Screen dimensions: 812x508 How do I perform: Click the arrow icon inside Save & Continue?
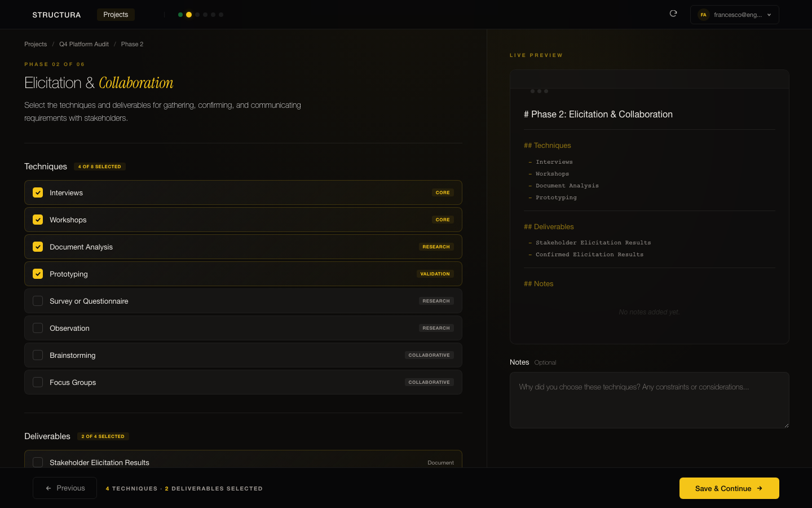click(x=760, y=488)
